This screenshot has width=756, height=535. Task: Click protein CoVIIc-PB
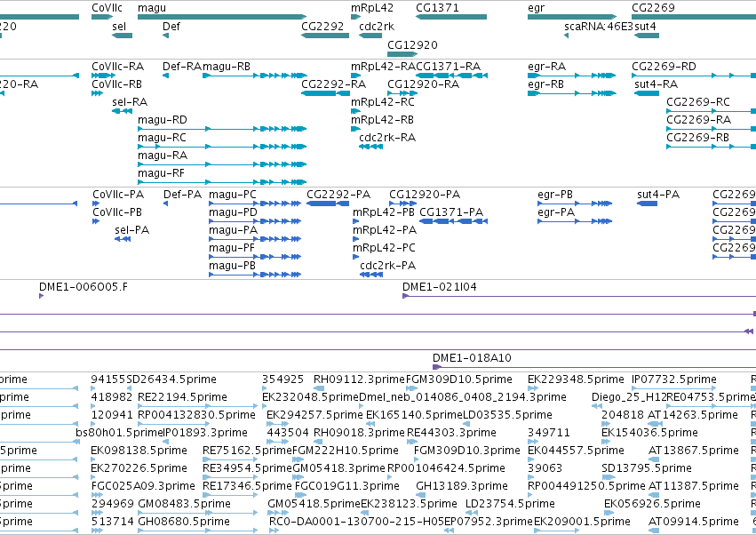pyautogui.click(x=117, y=212)
